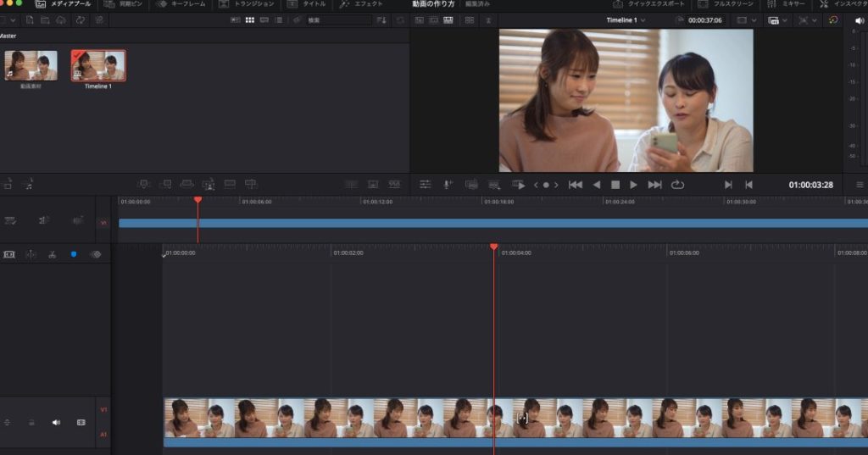Open the Timeline 1 dropdown above the viewer
The image size is (868, 455).
pos(626,19)
